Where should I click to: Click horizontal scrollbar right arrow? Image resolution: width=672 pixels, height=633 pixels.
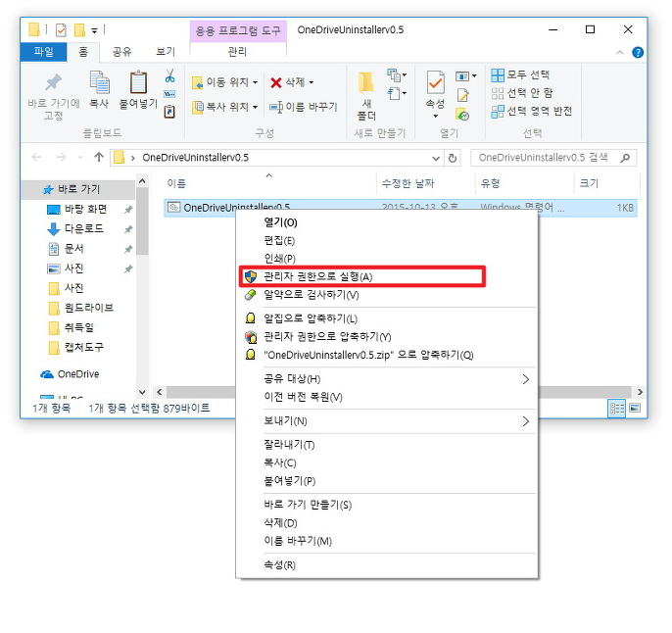click(640, 392)
